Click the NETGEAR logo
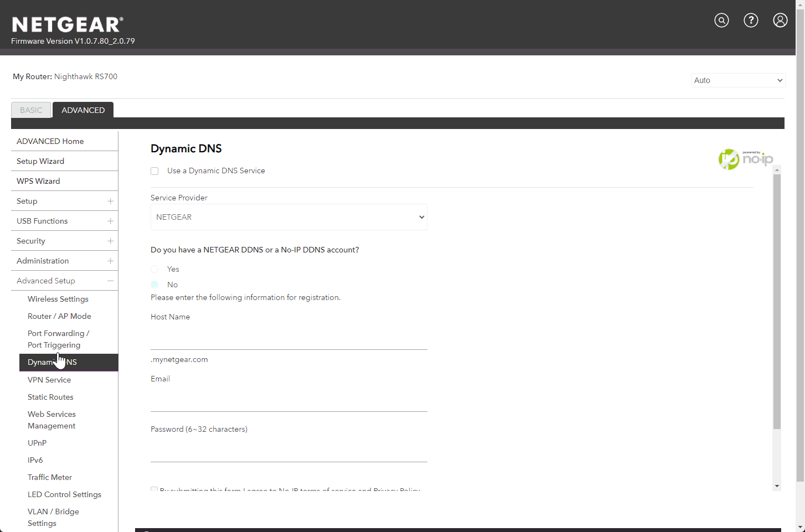Image resolution: width=805 pixels, height=532 pixels. pos(67,25)
